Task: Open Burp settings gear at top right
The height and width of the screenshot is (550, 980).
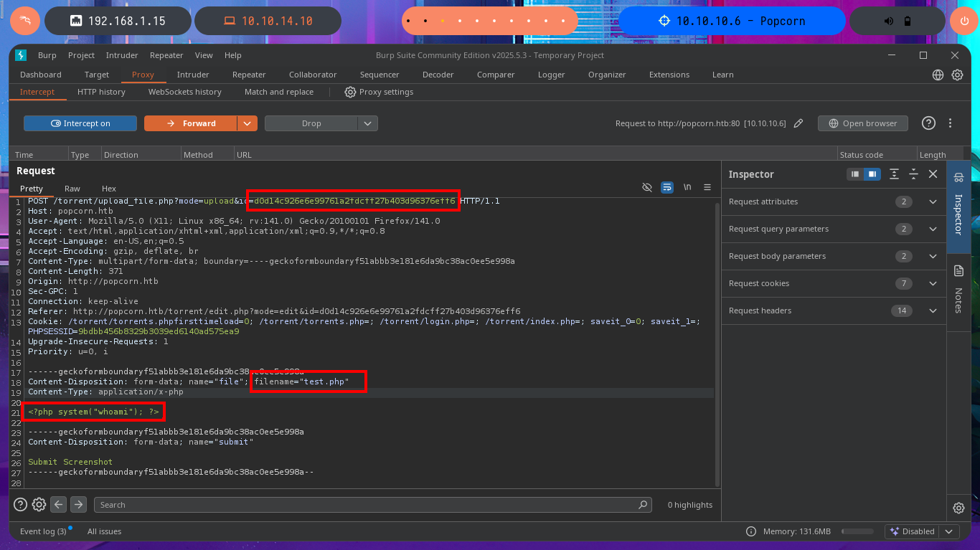Action: pos(957,75)
